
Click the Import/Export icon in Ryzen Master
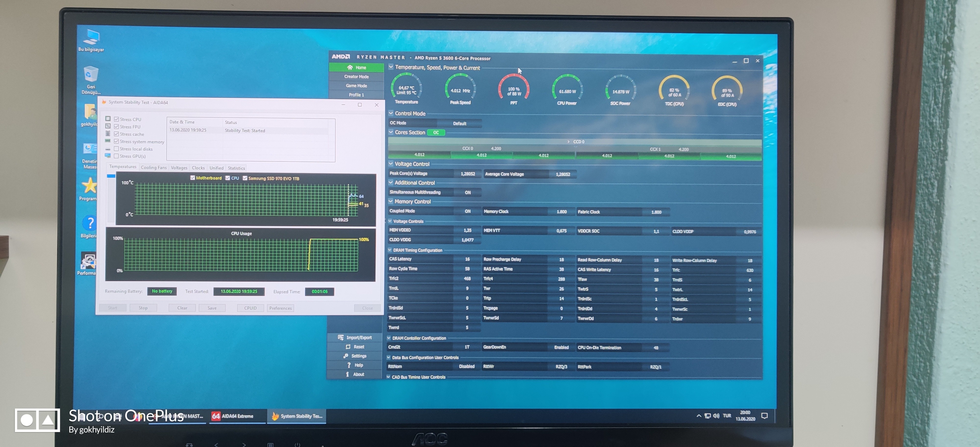[x=341, y=337]
